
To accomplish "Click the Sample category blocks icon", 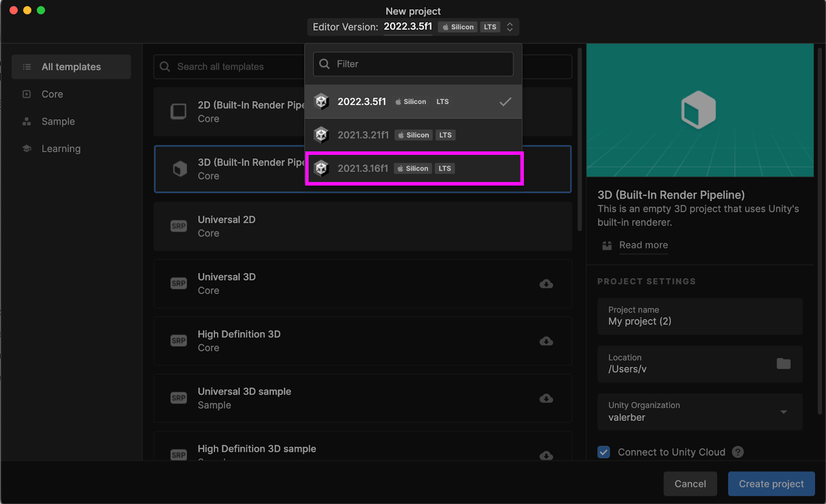I will click(27, 122).
